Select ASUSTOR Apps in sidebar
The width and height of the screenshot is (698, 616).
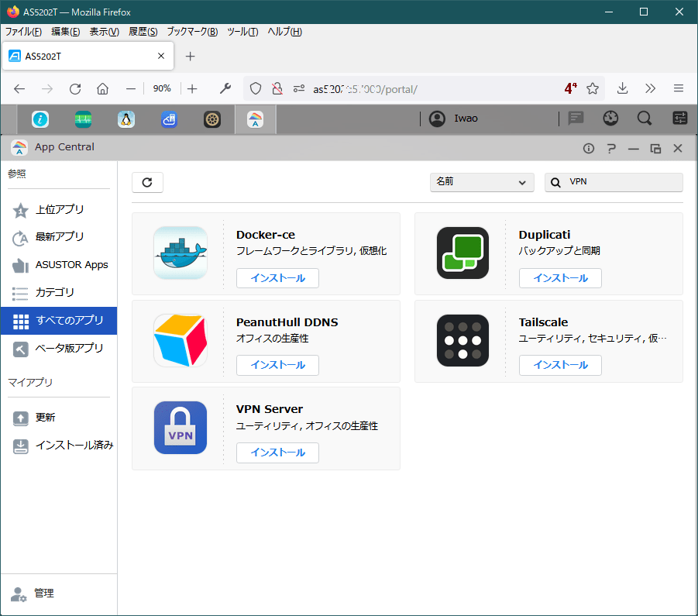pyautogui.click(x=59, y=265)
